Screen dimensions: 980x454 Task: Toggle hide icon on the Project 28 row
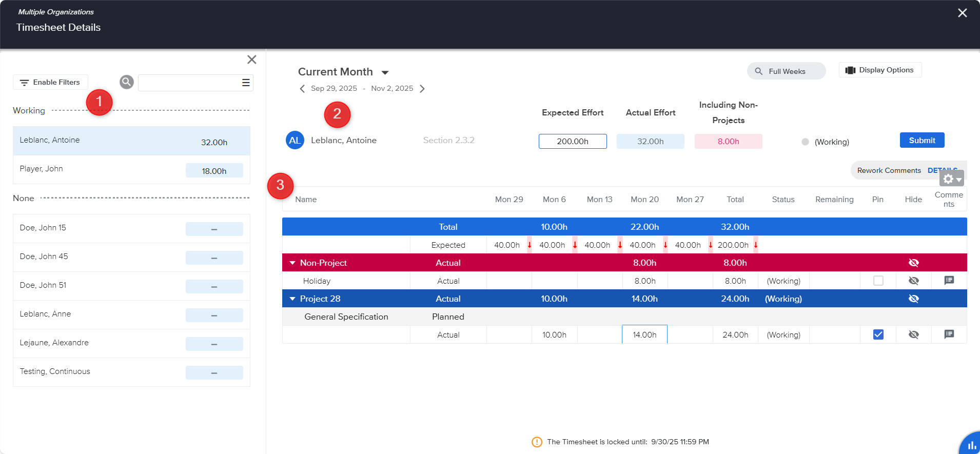click(913, 299)
